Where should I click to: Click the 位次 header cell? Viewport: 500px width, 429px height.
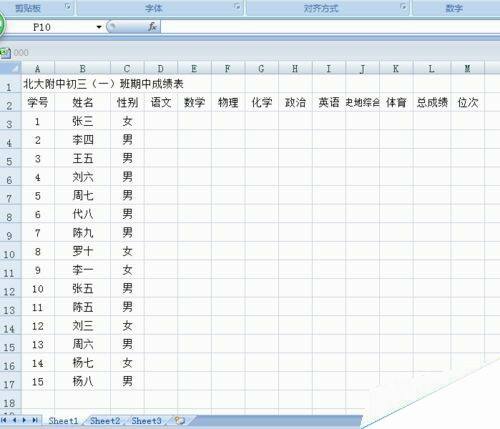[468, 102]
